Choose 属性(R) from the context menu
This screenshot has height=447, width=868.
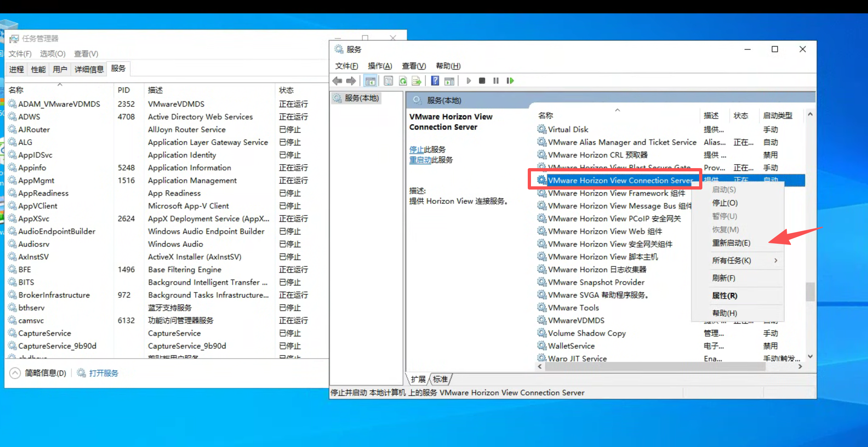[x=725, y=296]
